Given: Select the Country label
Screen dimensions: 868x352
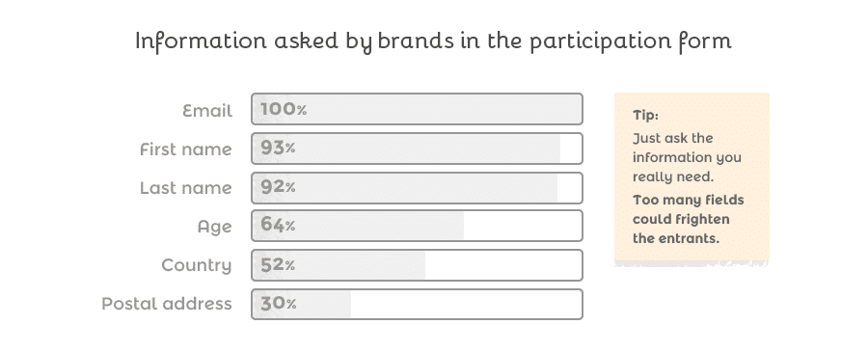Looking at the screenshot, I should pos(197,265).
